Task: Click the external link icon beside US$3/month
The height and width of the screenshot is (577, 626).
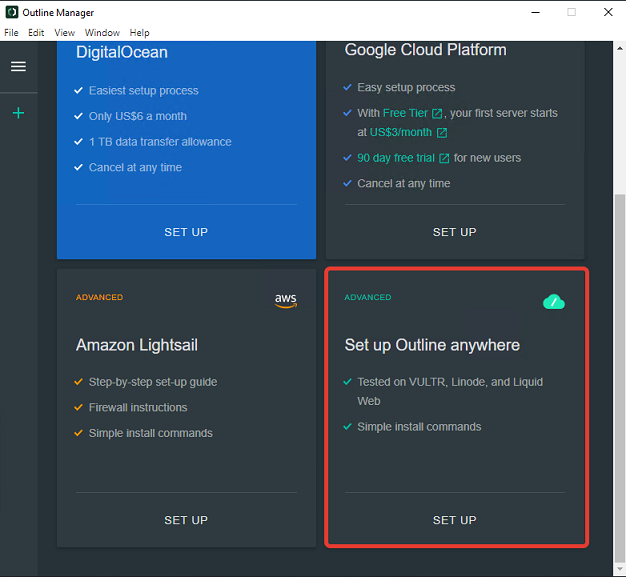Action: click(442, 133)
